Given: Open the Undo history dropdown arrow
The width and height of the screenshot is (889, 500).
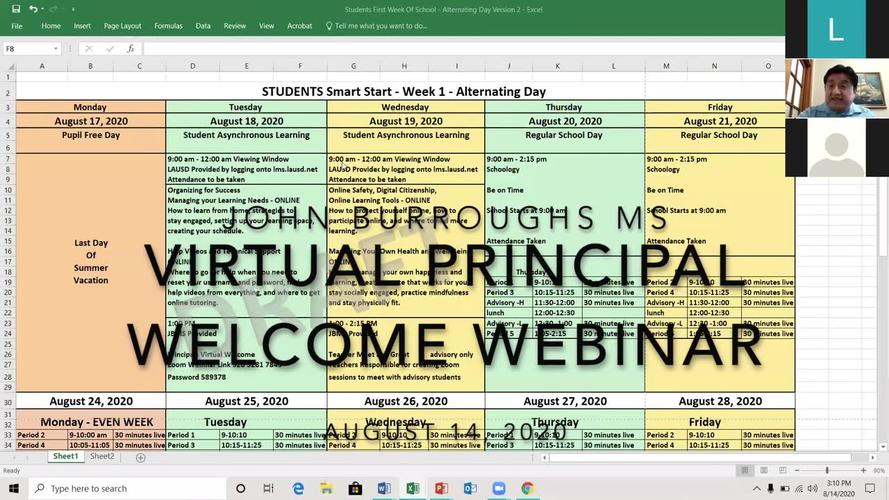Looking at the screenshot, I should (43, 9).
